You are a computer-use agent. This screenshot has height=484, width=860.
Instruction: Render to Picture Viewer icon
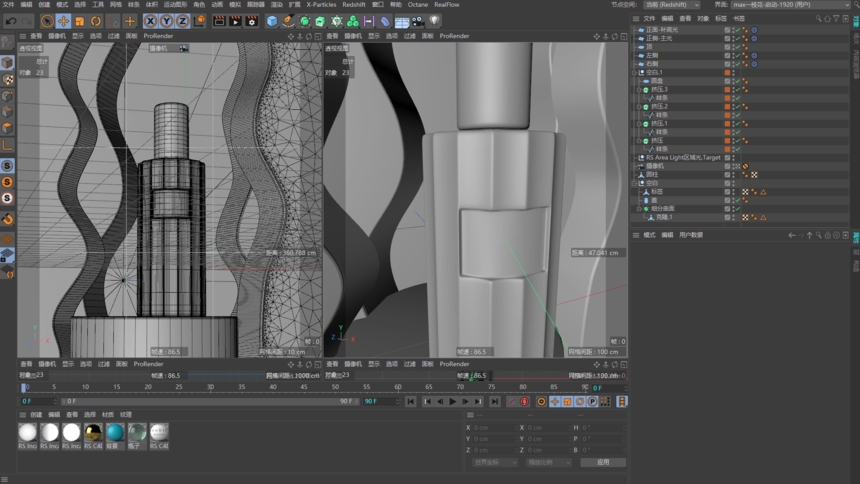235,21
